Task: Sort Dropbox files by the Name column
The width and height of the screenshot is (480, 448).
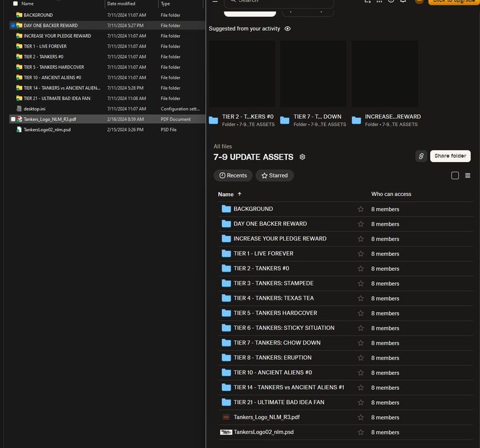Action: coord(226,195)
